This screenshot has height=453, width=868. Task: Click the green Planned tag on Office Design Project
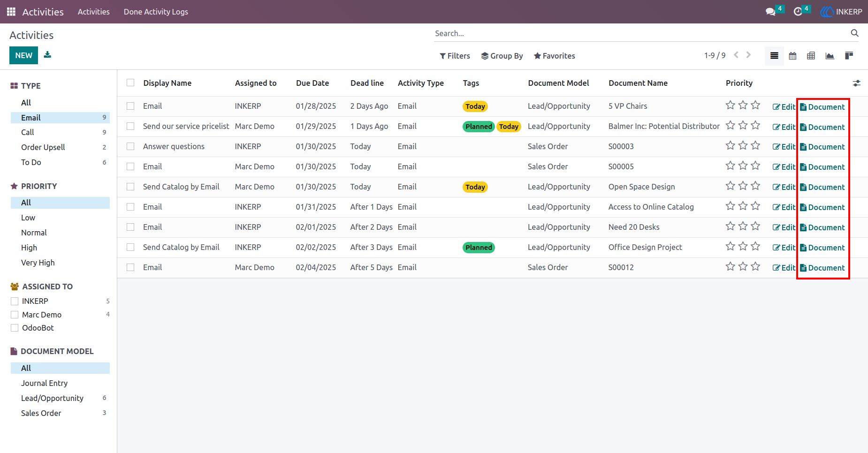pyautogui.click(x=479, y=248)
